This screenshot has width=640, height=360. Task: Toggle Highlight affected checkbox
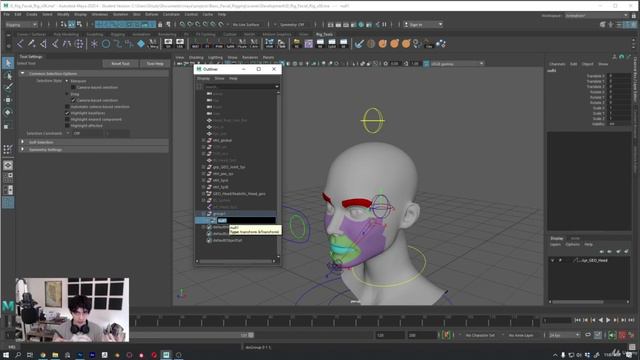point(67,126)
